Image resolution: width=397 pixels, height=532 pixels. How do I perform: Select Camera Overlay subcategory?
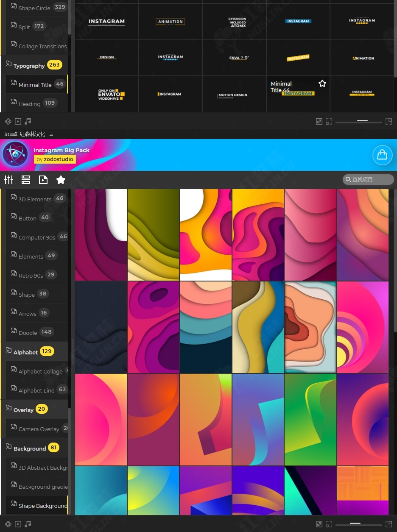(37, 429)
